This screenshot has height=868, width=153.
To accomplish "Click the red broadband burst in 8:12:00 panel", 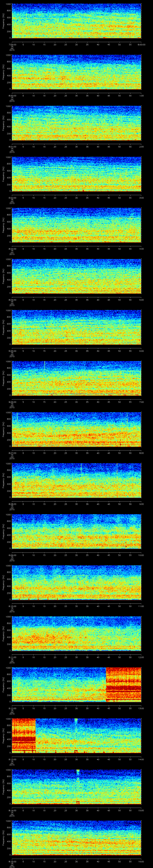I will pos(124,685).
